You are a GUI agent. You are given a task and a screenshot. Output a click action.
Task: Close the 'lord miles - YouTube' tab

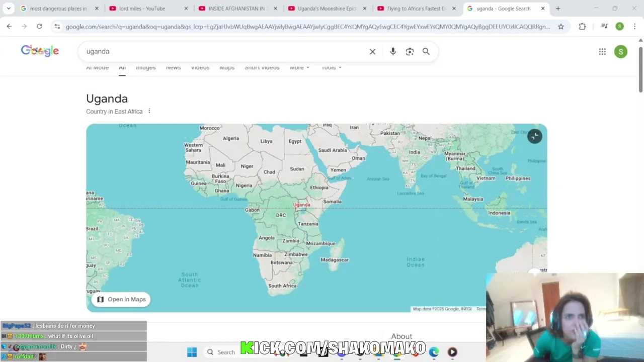[x=186, y=9]
